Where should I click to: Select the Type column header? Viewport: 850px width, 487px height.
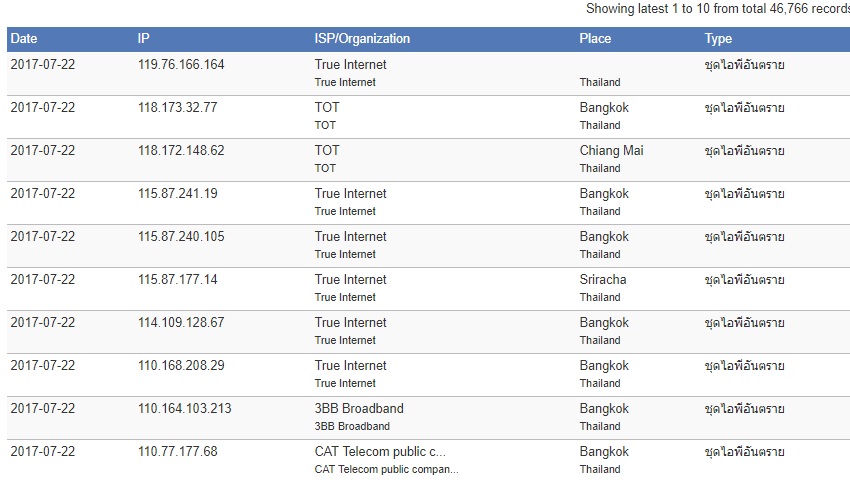point(718,39)
